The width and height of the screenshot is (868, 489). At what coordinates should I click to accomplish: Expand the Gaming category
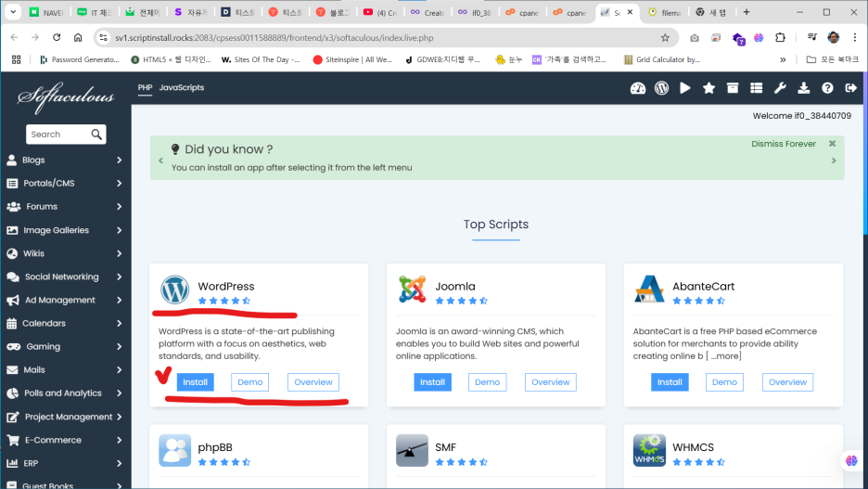tap(65, 346)
